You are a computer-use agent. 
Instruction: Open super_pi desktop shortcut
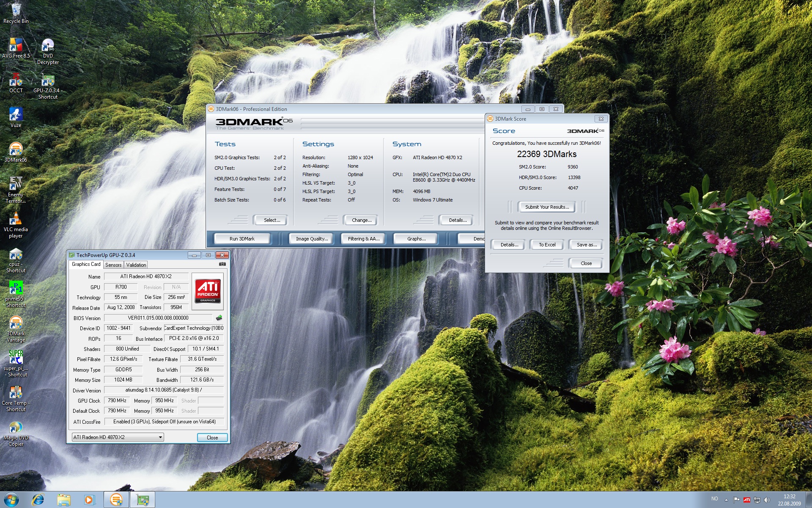[16, 364]
